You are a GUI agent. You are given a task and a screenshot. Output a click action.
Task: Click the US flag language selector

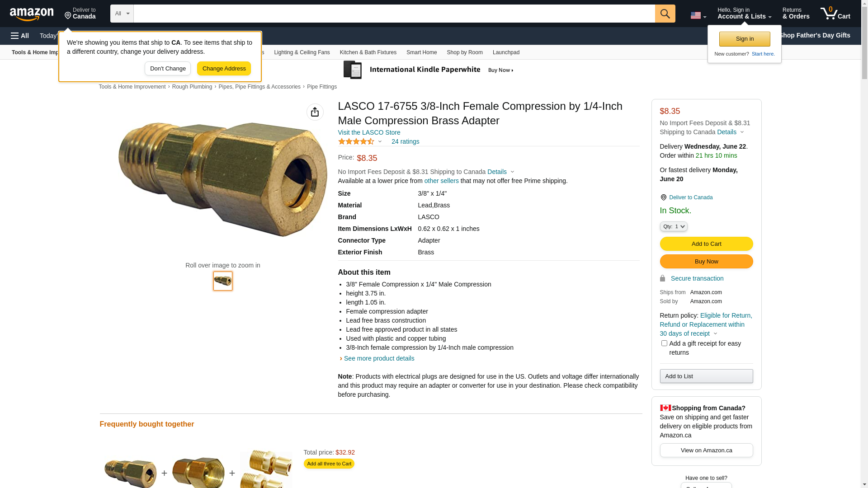point(698,16)
